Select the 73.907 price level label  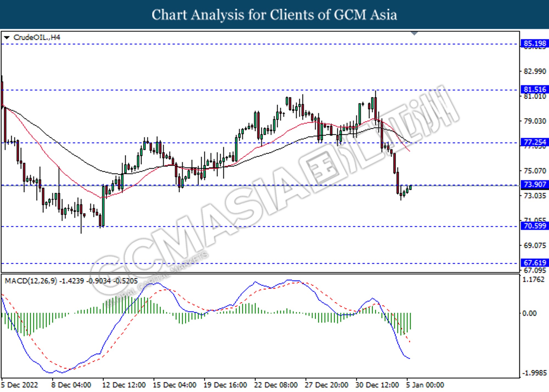tap(535, 184)
